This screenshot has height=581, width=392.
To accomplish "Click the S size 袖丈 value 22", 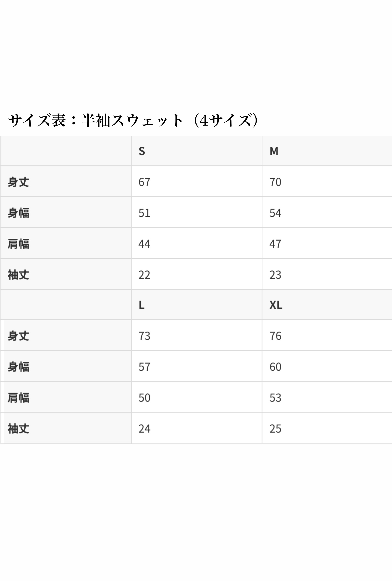I will tap(144, 275).
